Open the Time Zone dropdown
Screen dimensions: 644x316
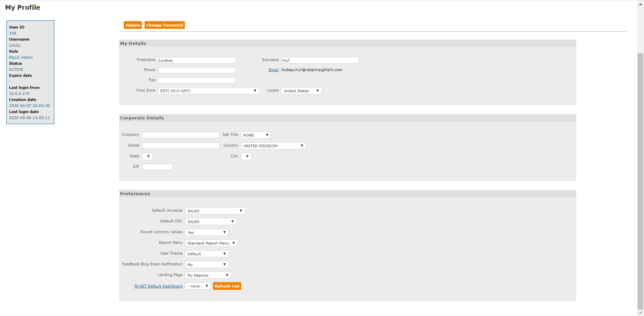pos(209,91)
